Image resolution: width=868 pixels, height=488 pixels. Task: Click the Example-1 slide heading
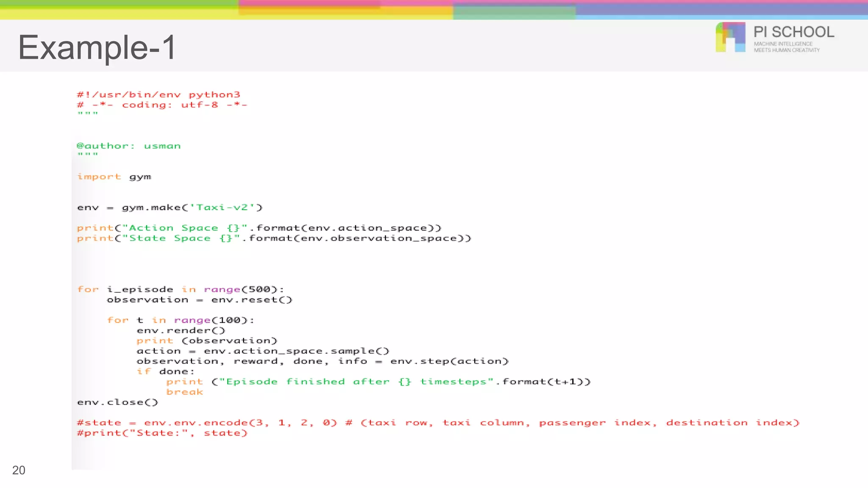(x=97, y=47)
